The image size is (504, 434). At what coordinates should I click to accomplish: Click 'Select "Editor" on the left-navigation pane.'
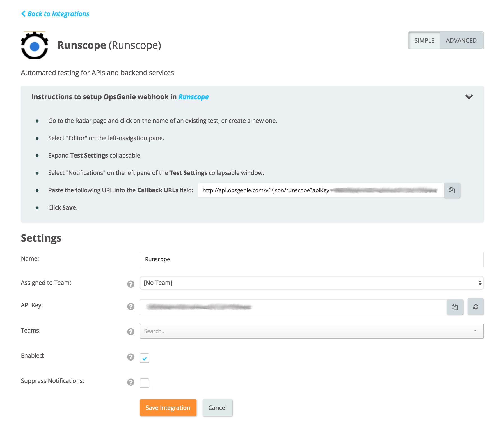coord(106,138)
